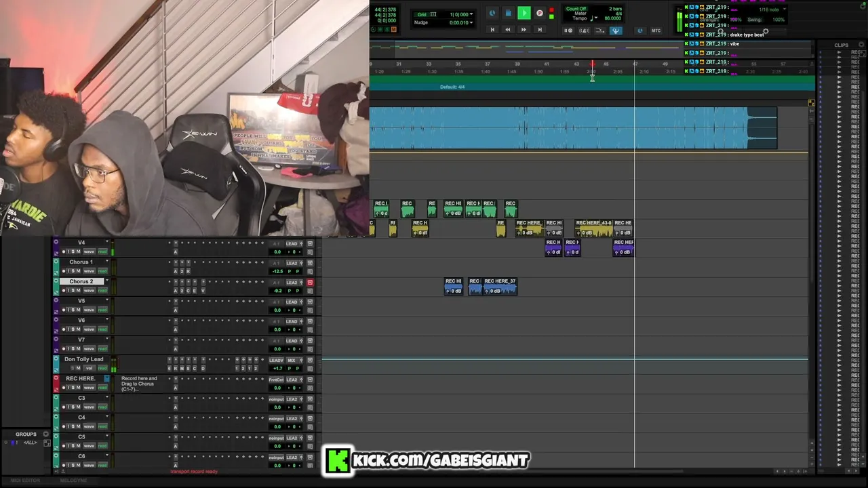Select the ALL group in Groups list
This screenshot has height=488, width=868.
(30, 443)
